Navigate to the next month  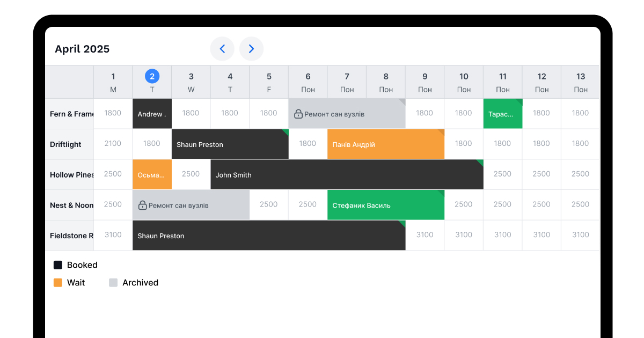click(251, 48)
